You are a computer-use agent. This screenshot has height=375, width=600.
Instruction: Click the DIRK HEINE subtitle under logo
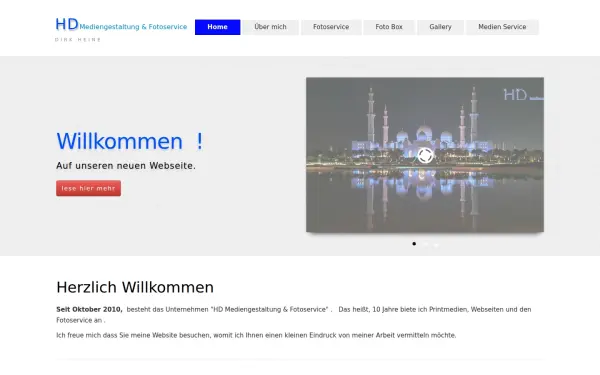click(78, 39)
